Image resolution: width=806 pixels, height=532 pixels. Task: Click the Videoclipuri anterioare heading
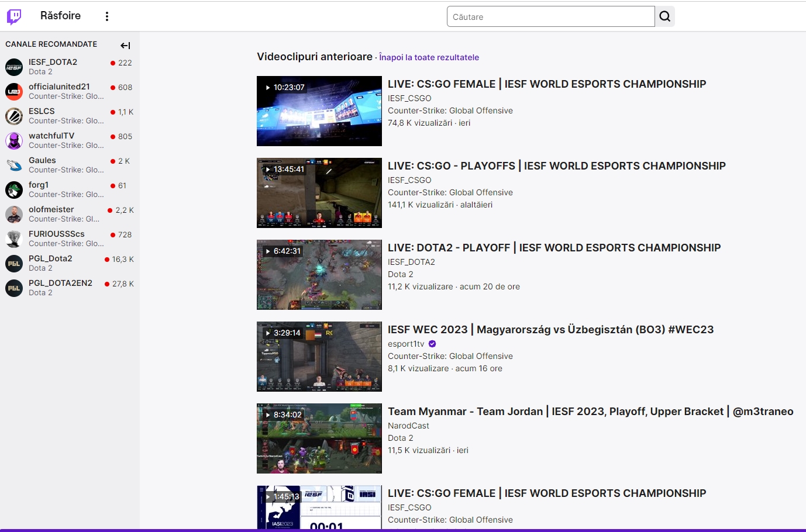[315, 57]
